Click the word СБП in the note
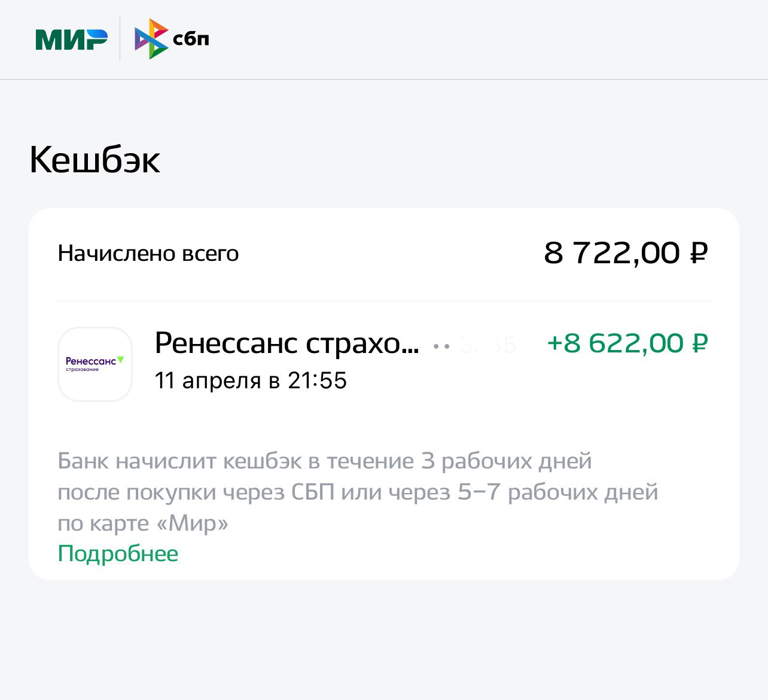 click(313, 492)
